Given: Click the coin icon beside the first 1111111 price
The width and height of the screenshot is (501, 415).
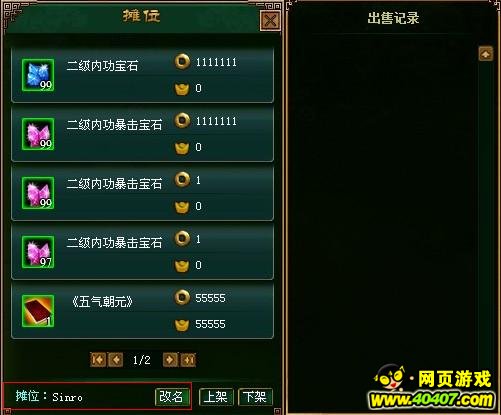Looking at the screenshot, I should (x=182, y=62).
